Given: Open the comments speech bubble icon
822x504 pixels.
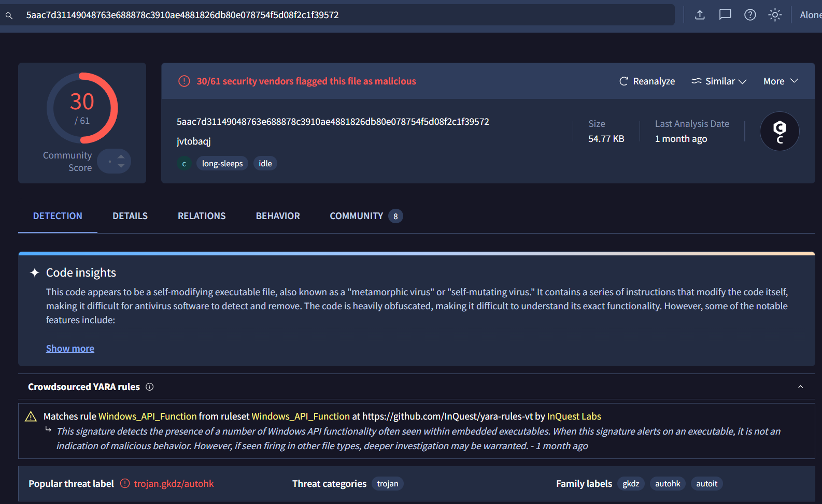Looking at the screenshot, I should [x=725, y=15].
